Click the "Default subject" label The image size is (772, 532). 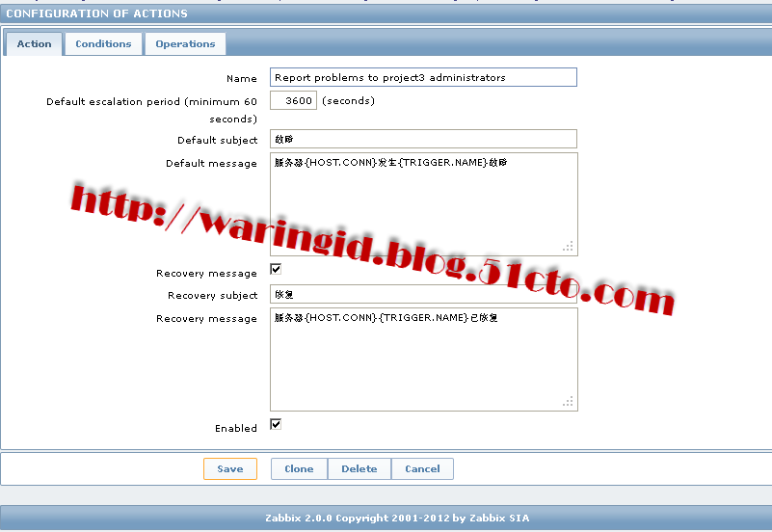[217, 141]
